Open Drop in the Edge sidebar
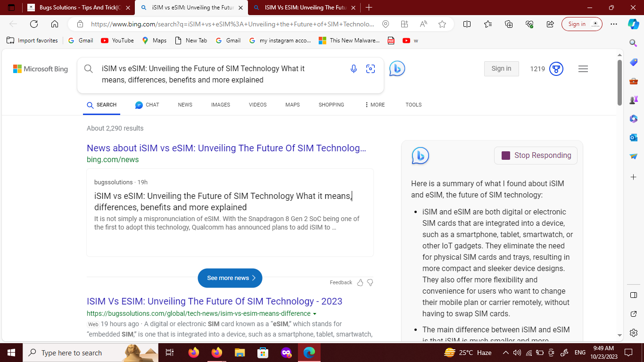Viewport: 644px width, 362px height. tap(634, 156)
